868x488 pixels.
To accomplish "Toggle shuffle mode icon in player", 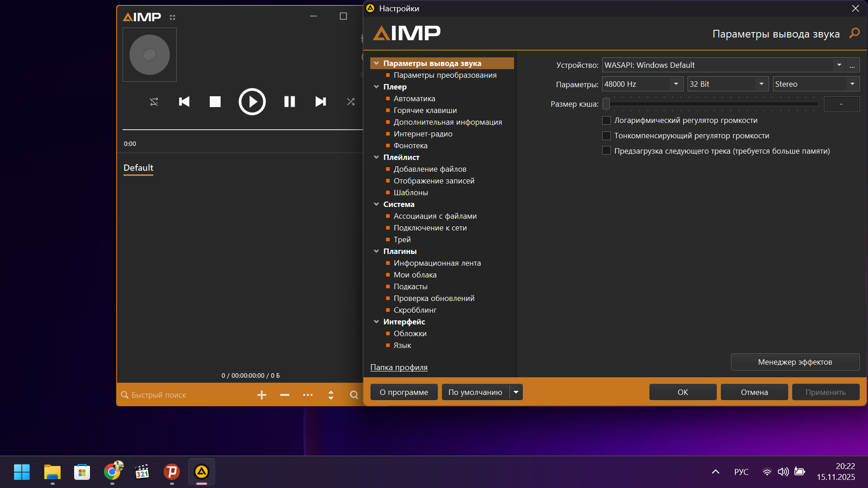I will (351, 102).
